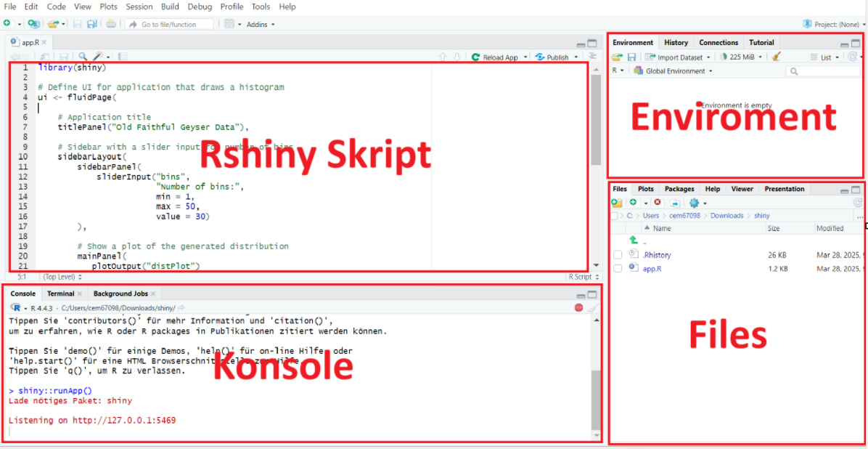Open the Session menu
This screenshot has width=868, height=449.
[138, 7]
